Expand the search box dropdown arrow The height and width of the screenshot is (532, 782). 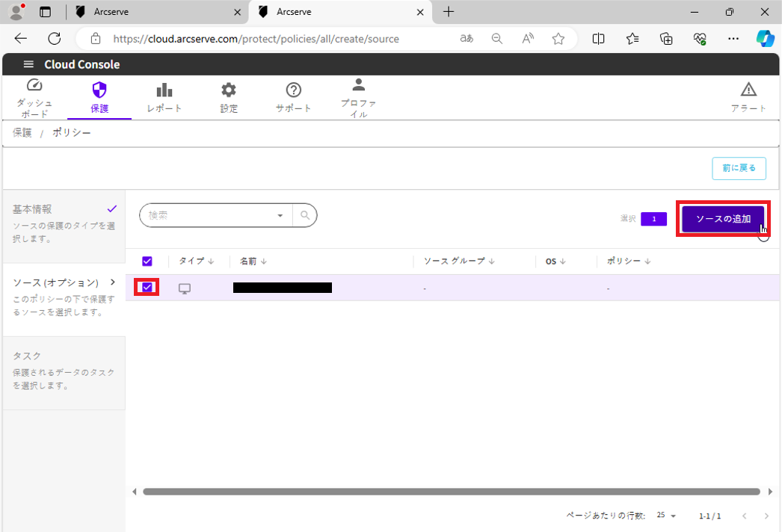tap(280, 215)
